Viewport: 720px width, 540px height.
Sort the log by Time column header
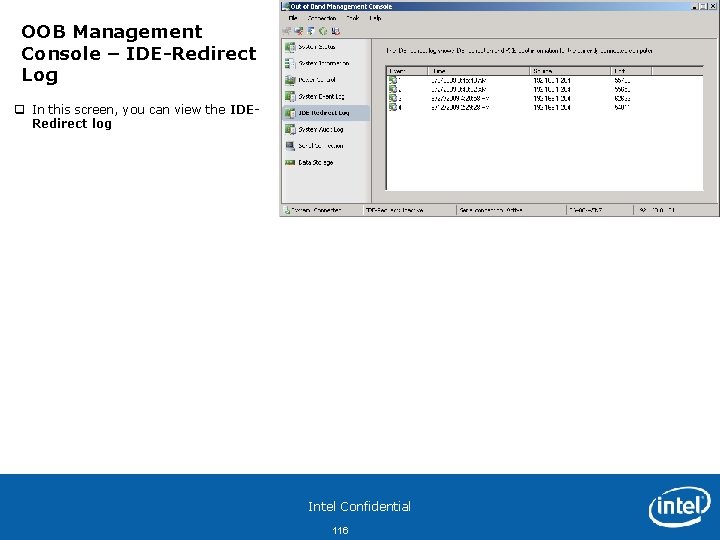(x=479, y=71)
